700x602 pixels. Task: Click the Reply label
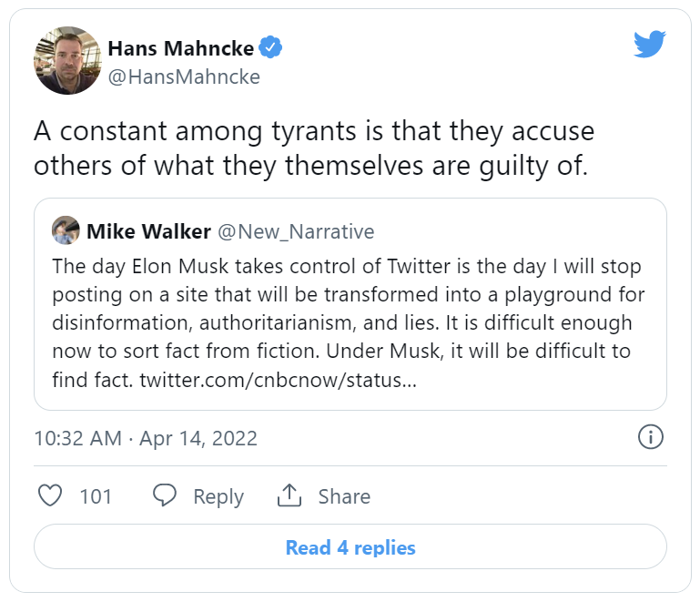[218, 496]
